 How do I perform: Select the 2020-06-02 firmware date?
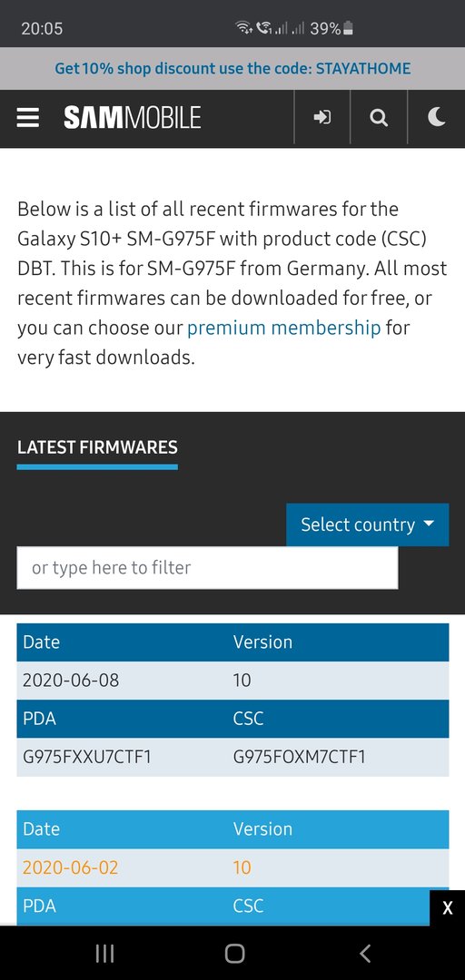coord(70,867)
